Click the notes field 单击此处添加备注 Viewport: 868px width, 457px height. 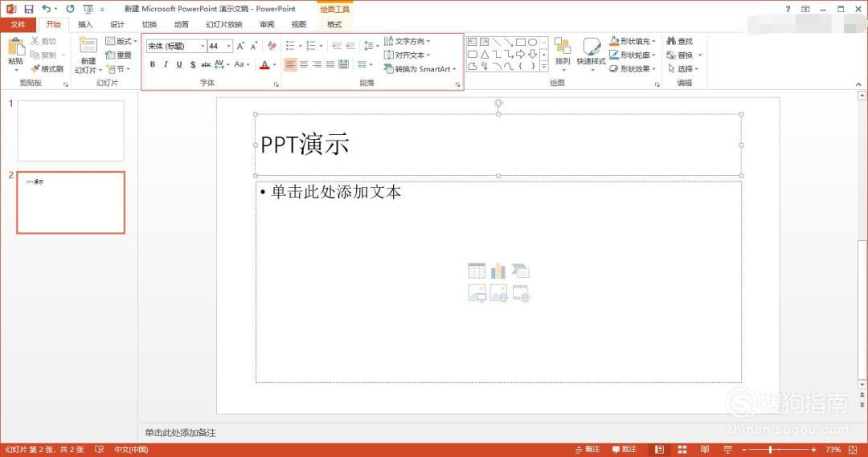[181, 433]
